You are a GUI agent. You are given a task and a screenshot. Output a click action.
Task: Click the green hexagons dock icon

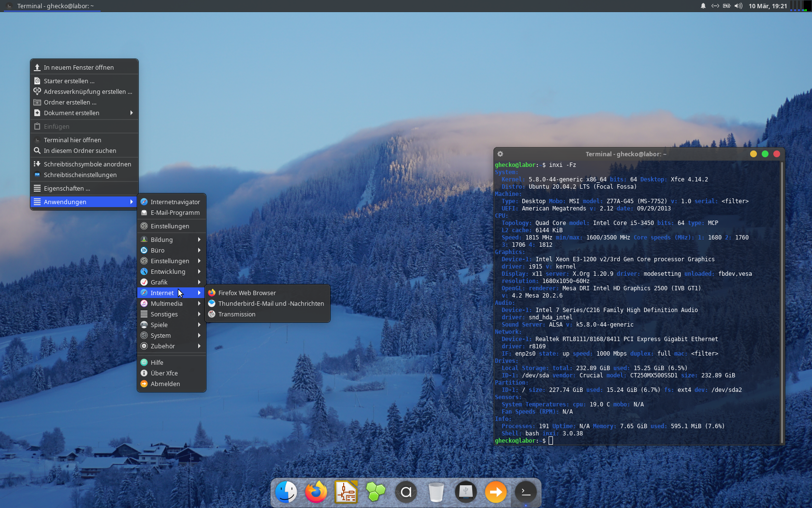376,493
